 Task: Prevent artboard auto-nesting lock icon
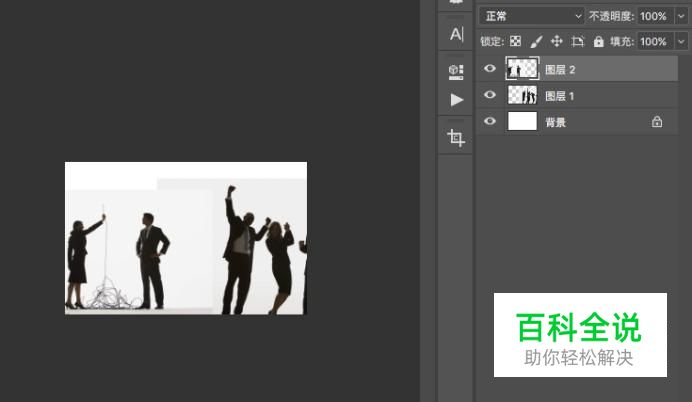tap(577, 42)
